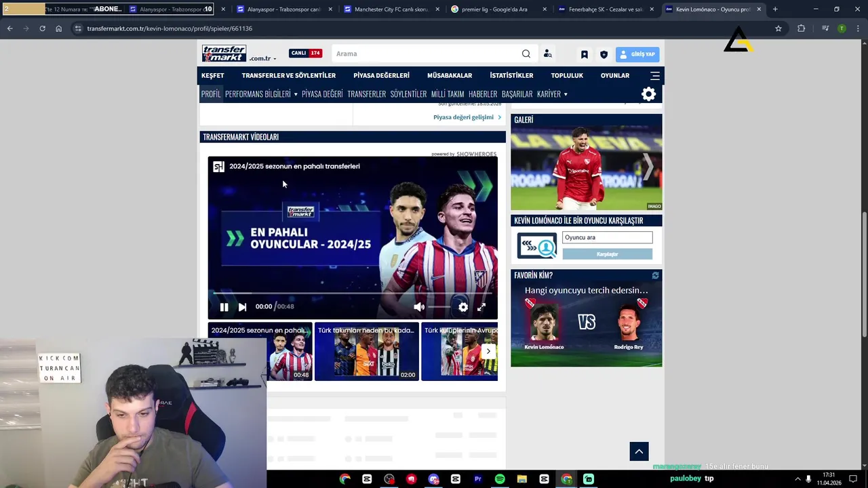Click browser back arrow
Viewport: 868px width, 488px height.
(10, 28)
